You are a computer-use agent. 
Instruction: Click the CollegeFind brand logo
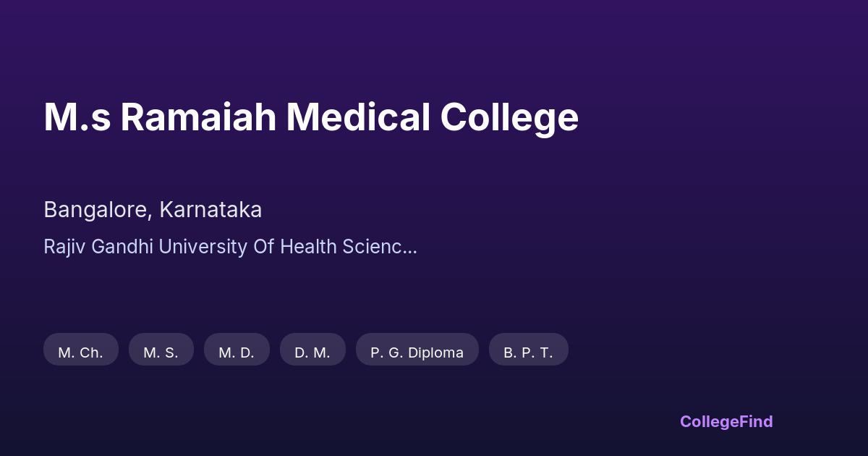[726, 421]
